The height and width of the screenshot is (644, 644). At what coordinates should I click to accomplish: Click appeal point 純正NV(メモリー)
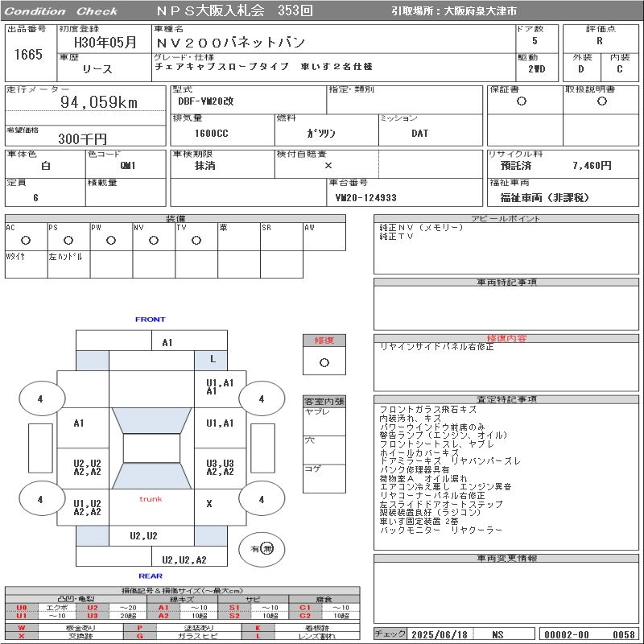[421, 227]
